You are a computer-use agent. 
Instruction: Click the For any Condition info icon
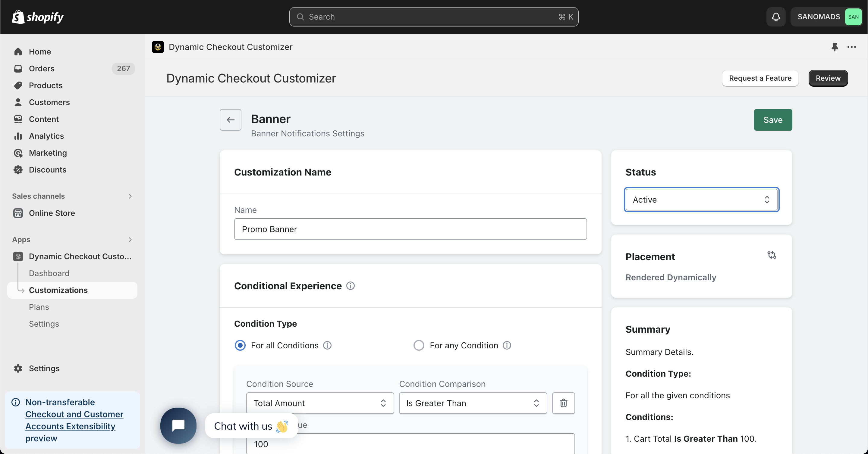(507, 345)
